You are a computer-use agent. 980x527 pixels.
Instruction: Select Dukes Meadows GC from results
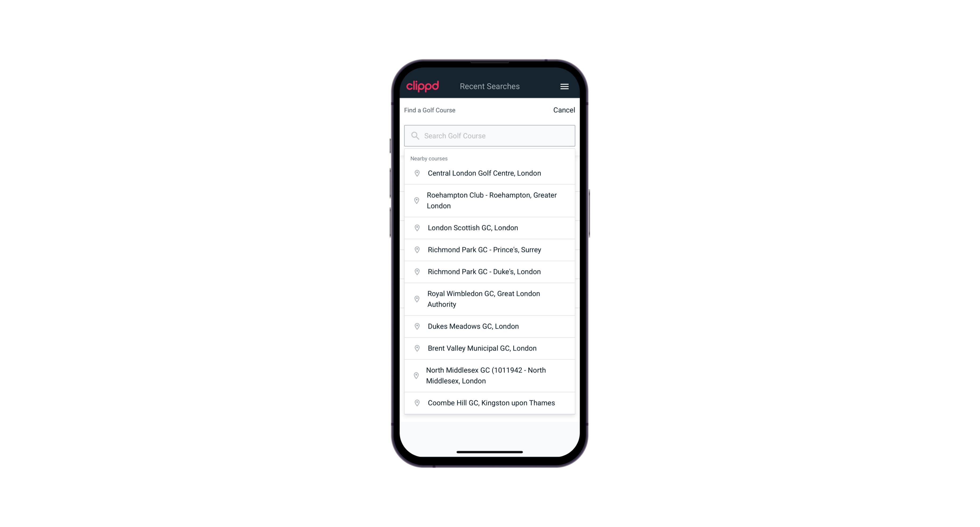(x=489, y=326)
